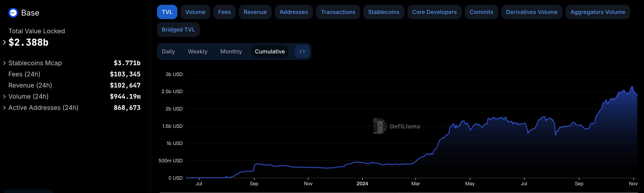644x193 pixels.
Task: Select the Cumulative grouping tab
Action: click(269, 51)
